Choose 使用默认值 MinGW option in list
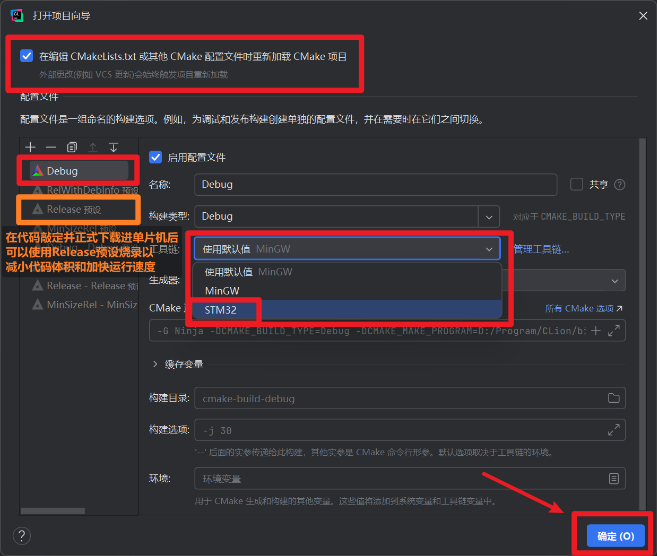657x556 pixels. pos(347,272)
